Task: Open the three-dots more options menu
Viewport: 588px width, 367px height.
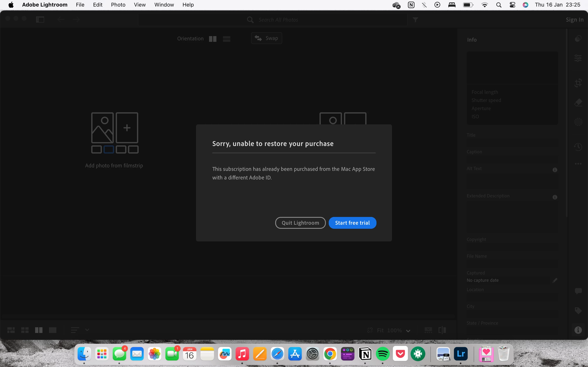Action: pos(578,164)
